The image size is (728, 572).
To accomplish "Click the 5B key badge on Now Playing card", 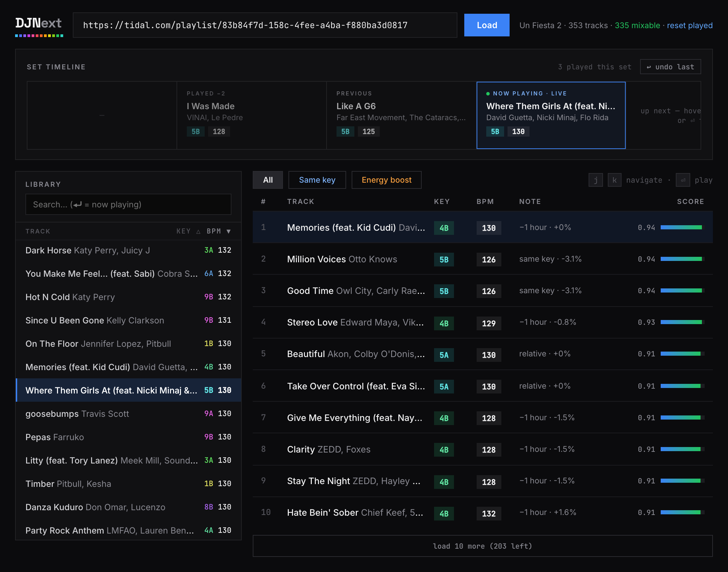I will click(x=495, y=131).
